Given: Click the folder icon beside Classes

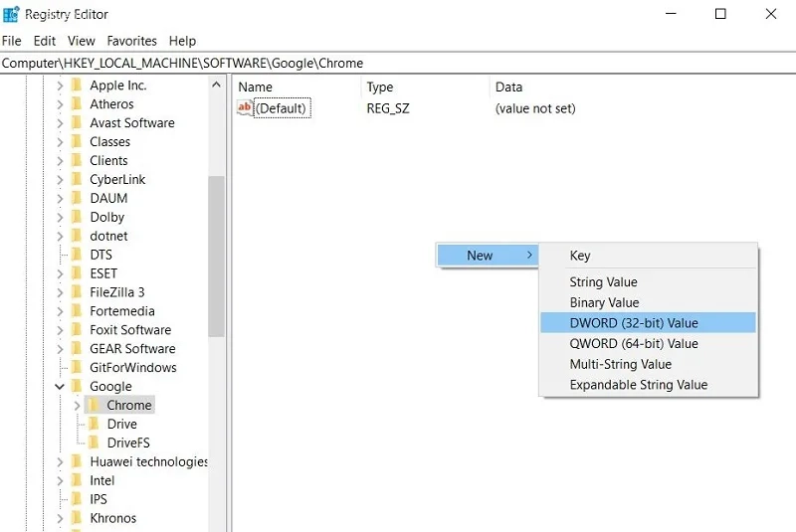Looking at the screenshot, I should (x=77, y=141).
